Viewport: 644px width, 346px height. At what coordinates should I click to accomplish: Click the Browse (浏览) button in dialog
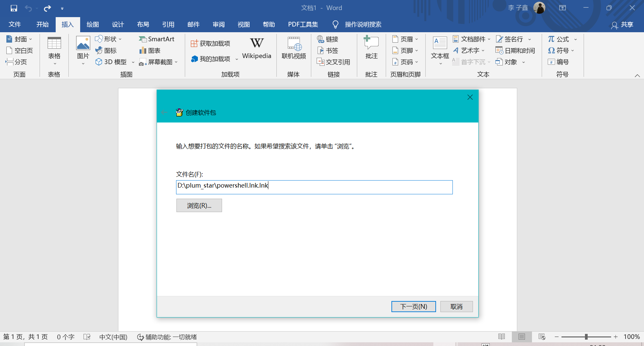tap(199, 205)
